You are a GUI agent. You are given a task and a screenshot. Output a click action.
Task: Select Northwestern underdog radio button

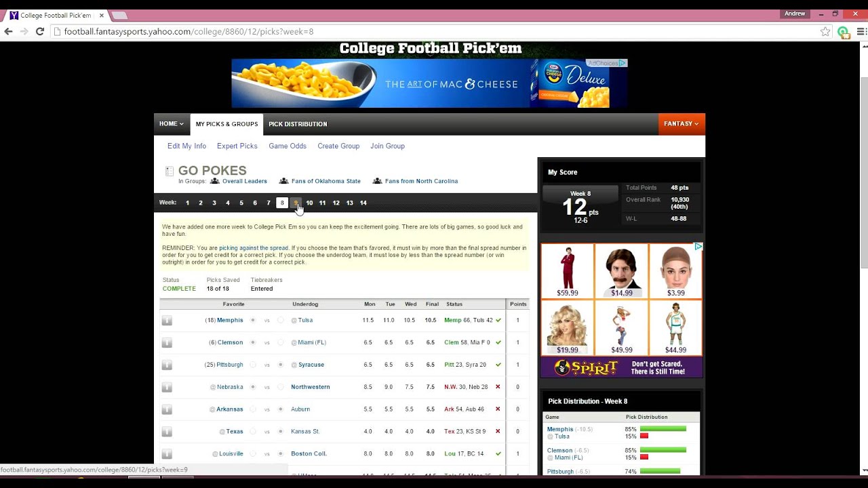(281, 387)
